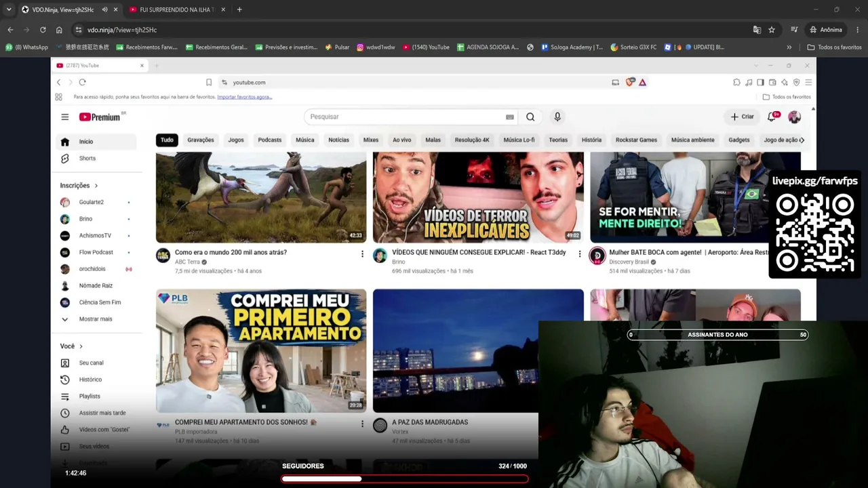Click the ABC Terra channel avatar
The image size is (868, 488).
coord(163,256)
